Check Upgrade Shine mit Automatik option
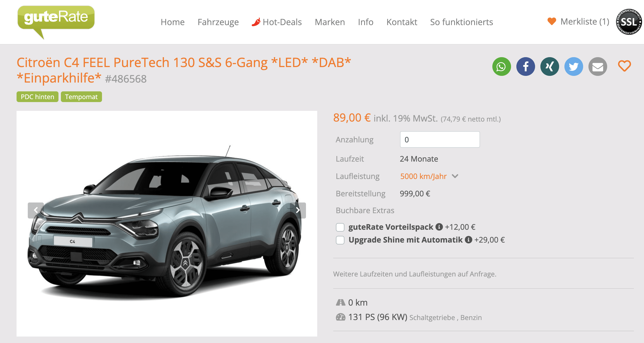 pos(340,240)
